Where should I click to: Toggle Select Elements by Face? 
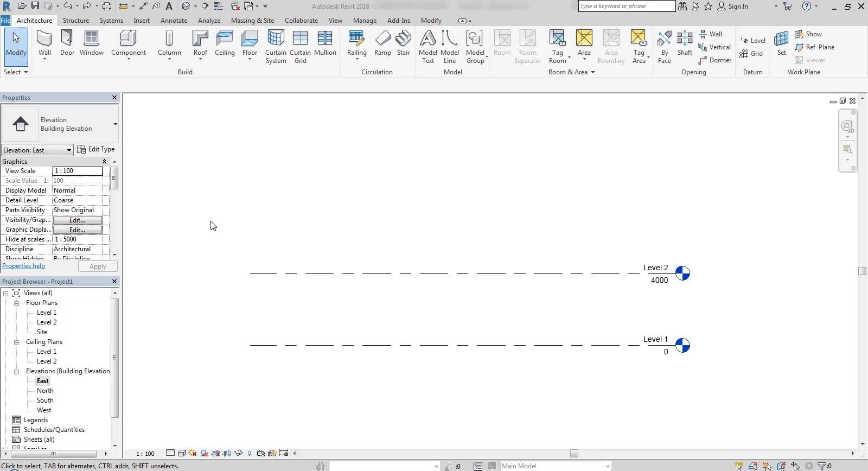pos(781,466)
